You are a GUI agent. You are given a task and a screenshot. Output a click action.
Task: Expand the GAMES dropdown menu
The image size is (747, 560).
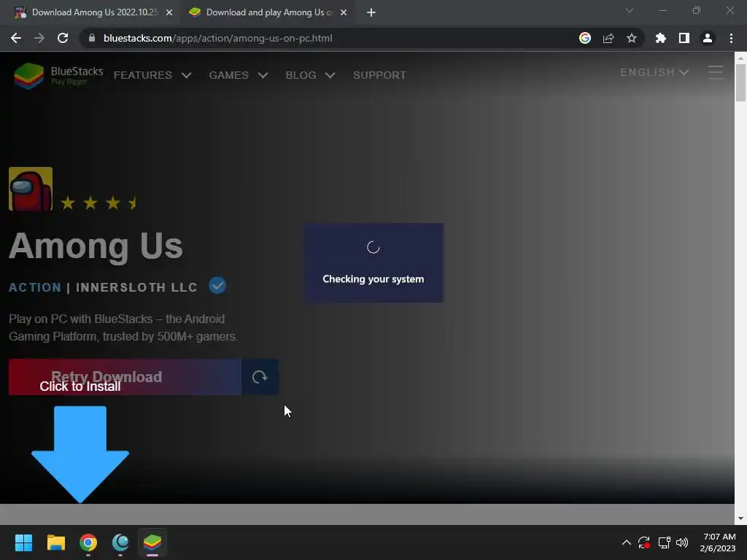[239, 75]
